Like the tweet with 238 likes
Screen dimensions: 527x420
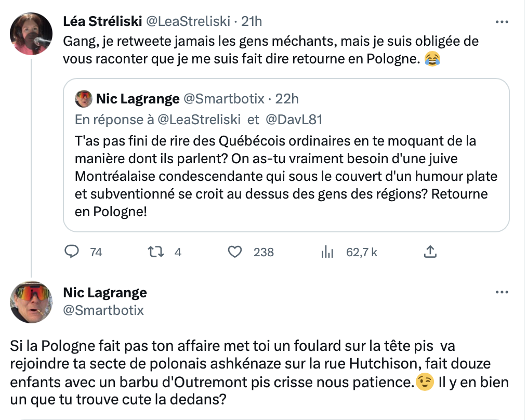click(x=235, y=252)
